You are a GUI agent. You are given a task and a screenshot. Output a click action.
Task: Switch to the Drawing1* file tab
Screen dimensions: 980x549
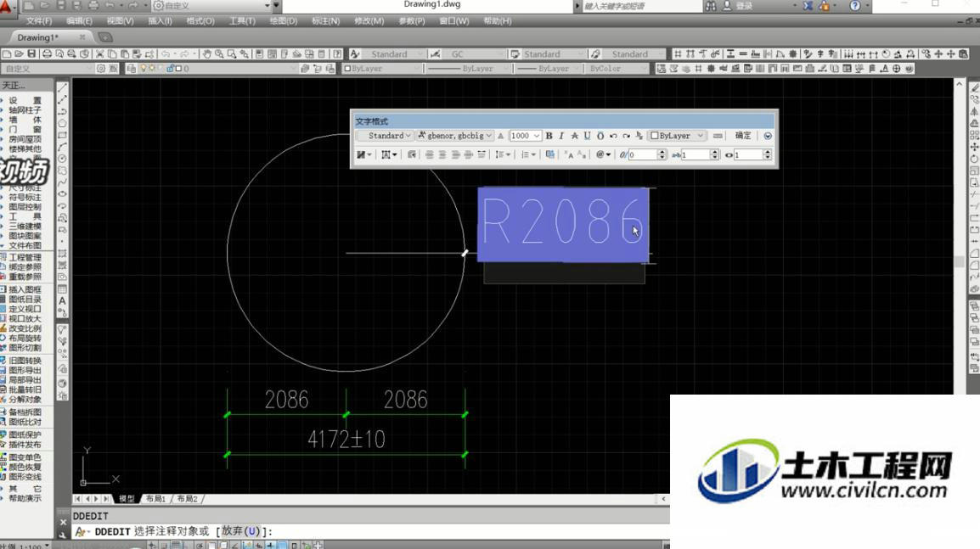(x=39, y=37)
